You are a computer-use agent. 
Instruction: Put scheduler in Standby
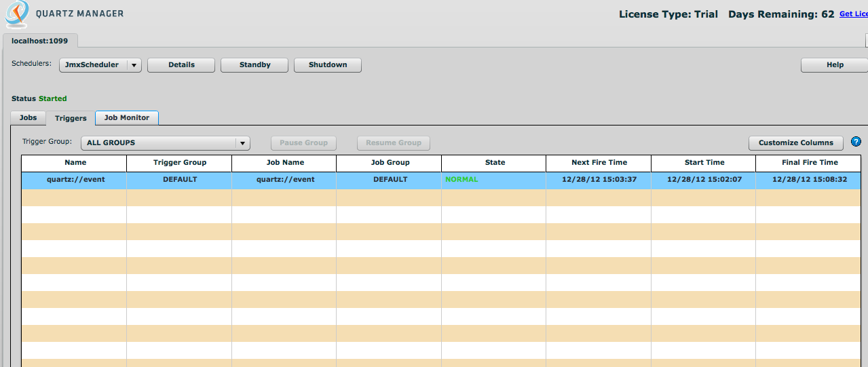(254, 65)
